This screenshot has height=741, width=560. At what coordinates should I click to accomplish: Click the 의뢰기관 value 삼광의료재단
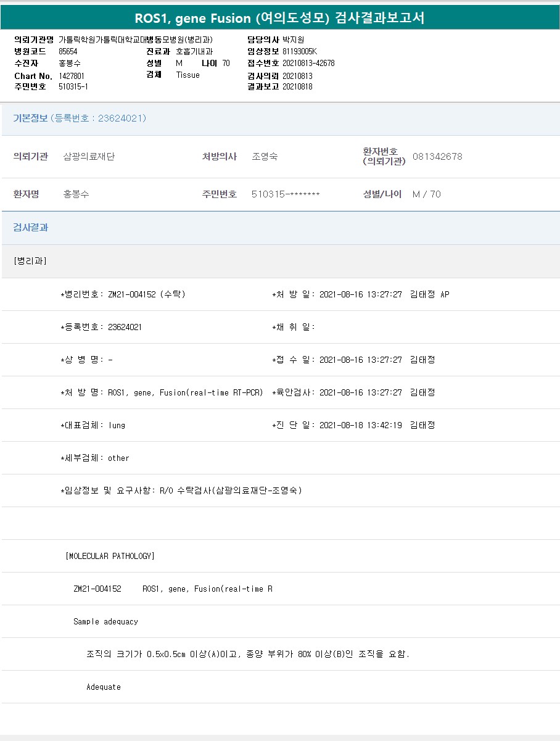[89, 157]
